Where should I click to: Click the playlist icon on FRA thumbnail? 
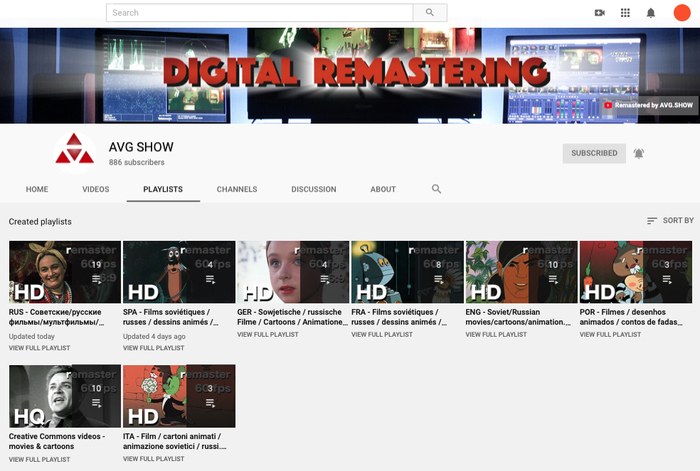click(439, 279)
